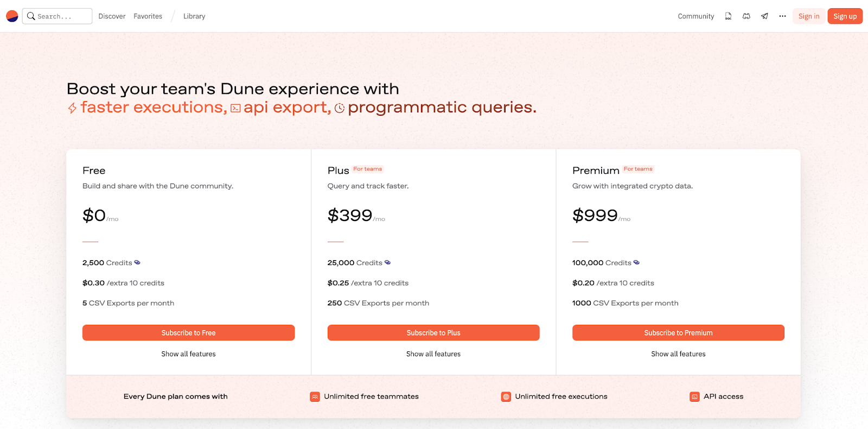Click the lightning icon before faster executions

[x=71, y=107]
